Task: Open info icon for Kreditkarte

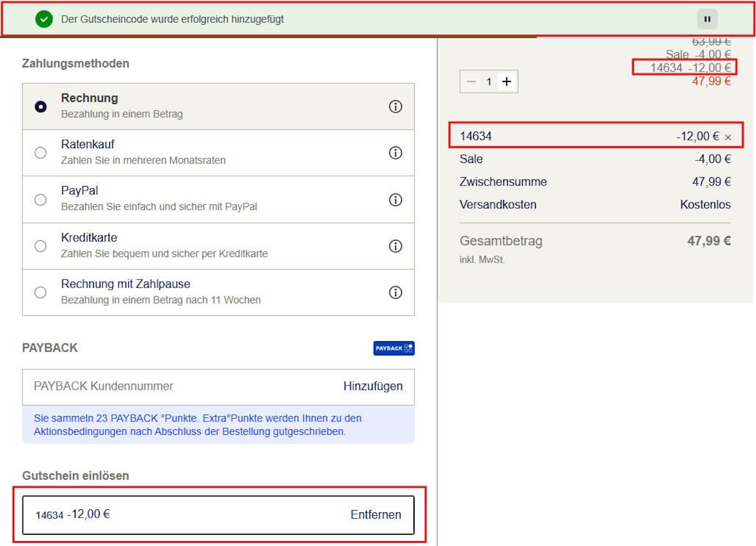Action: [x=395, y=246]
